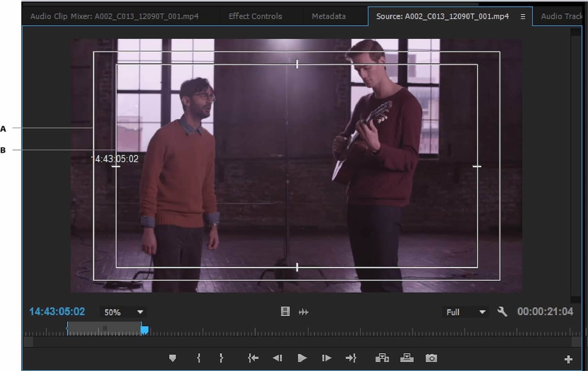Viewport: 588px width, 371px height.
Task: Open the Settings wrench menu
Action: point(502,312)
